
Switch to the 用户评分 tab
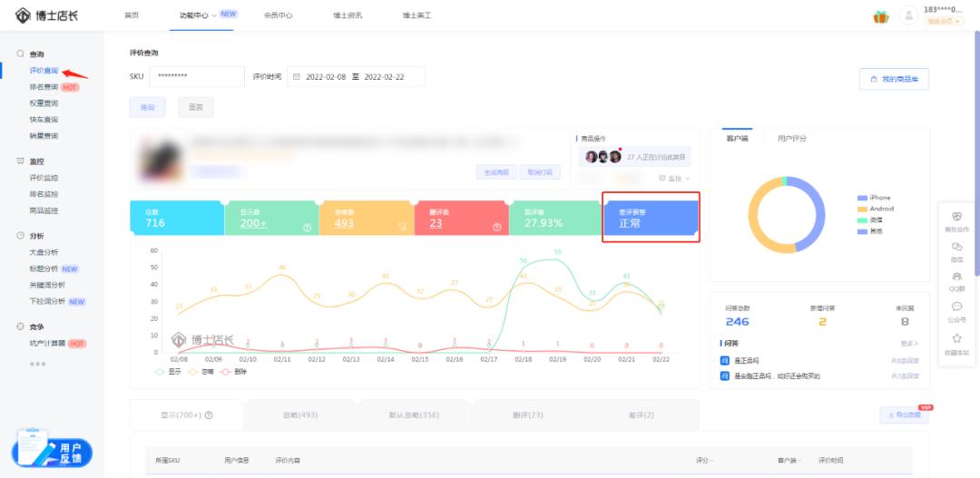click(792, 139)
